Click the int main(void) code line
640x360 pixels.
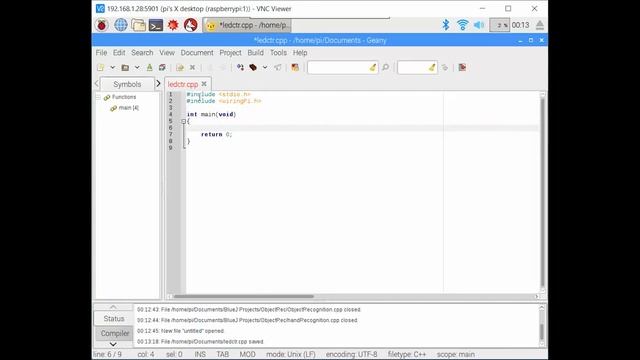pyautogui.click(x=211, y=115)
